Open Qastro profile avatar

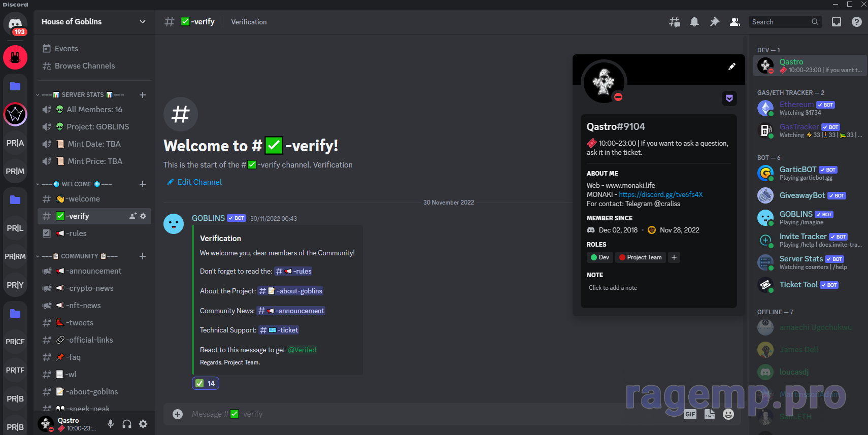(x=604, y=82)
